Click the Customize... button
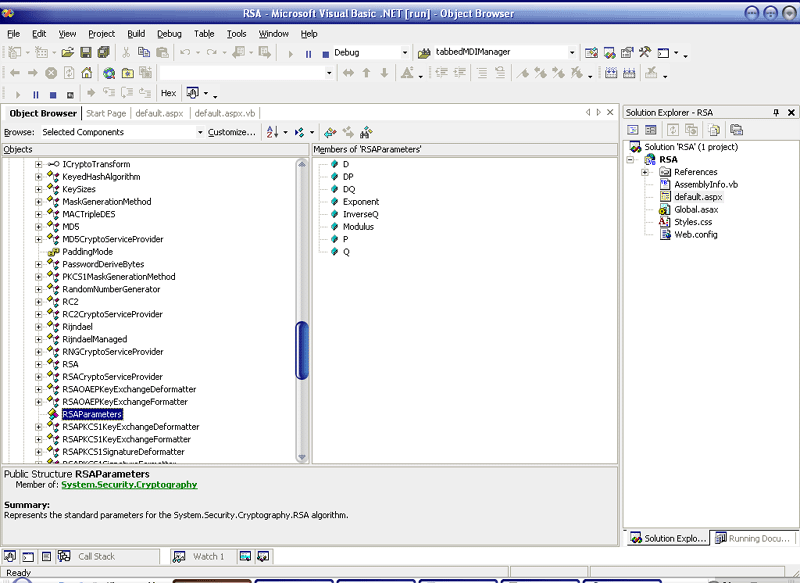The height and width of the screenshot is (583, 800). pos(232,132)
